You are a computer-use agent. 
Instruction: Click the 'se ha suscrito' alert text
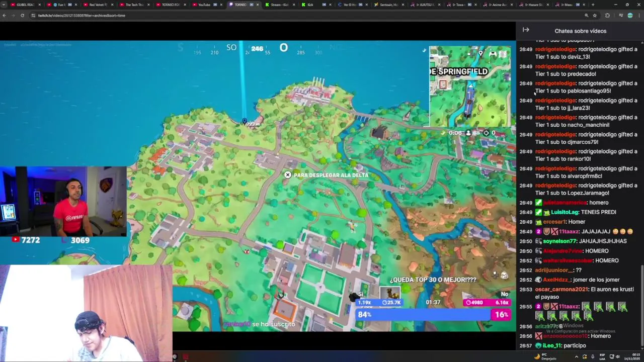pyautogui.click(x=273, y=324)
